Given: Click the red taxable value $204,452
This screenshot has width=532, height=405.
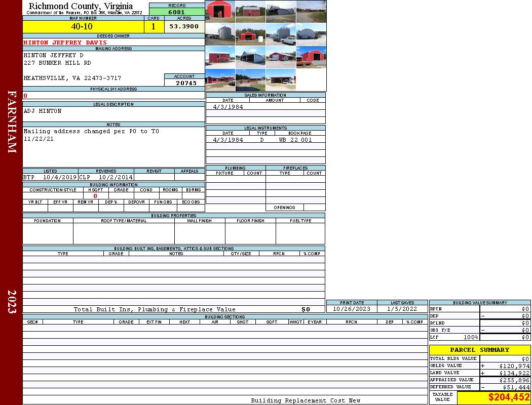Looking at the screenshot, I should tap(509, 397).
